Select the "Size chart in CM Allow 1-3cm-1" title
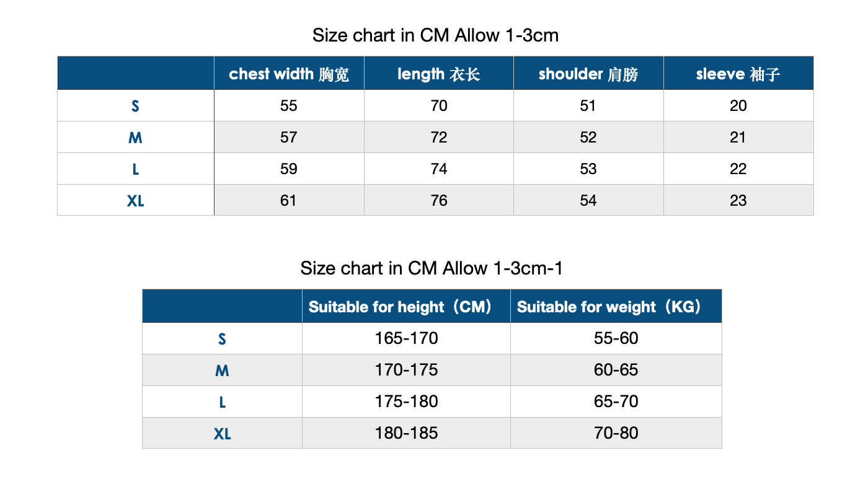Screen dimensions: 868x492 (x=432, y=268)
